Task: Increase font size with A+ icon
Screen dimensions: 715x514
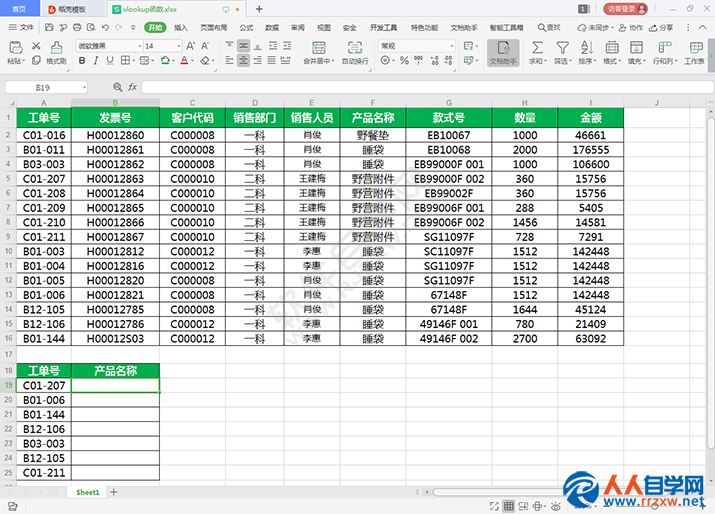Action: click(x=191, y=46)
